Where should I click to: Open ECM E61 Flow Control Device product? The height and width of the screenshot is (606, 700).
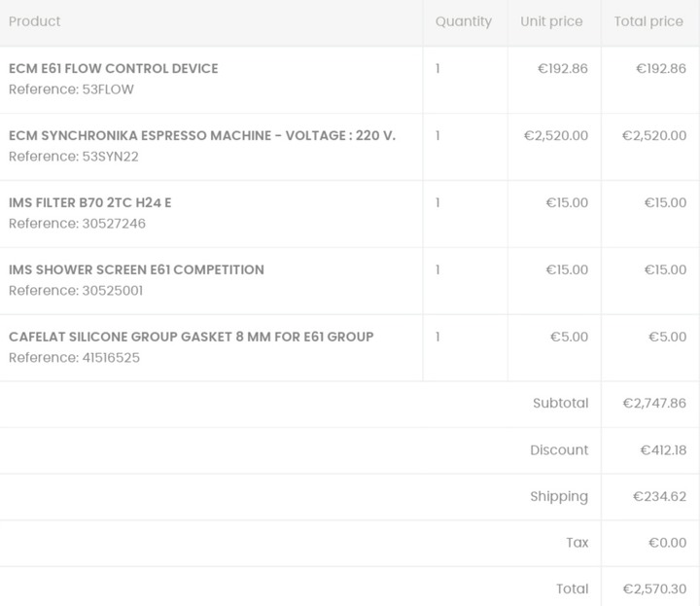(x=114, y=68)
